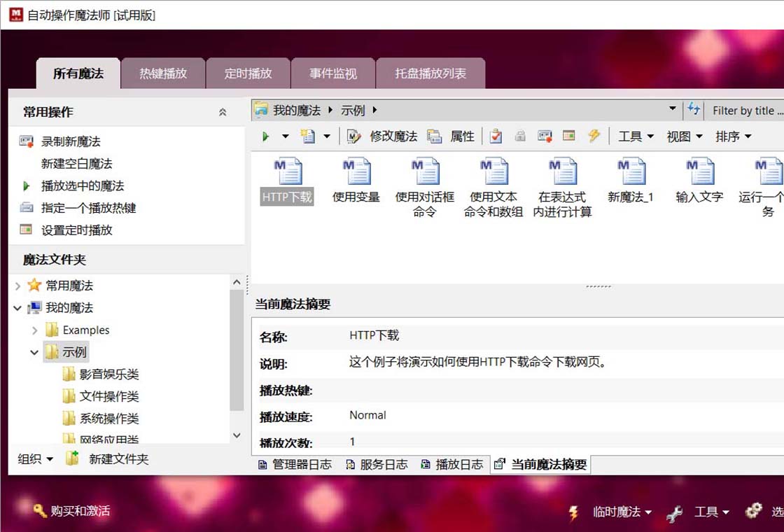
Task: Expand the 常用魔法 tree node
Action: pyautogui.click(x=17, y=286)
